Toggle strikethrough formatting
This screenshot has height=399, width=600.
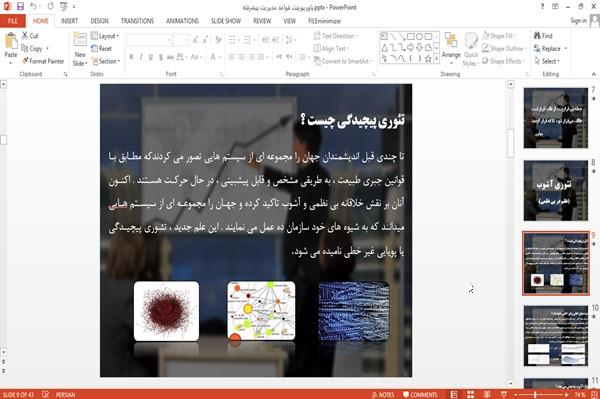point(170,57)
